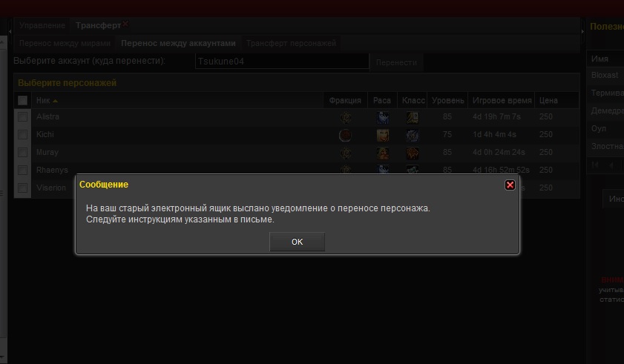
Task: Switch to the Управление tab
Action: point(43,25)
